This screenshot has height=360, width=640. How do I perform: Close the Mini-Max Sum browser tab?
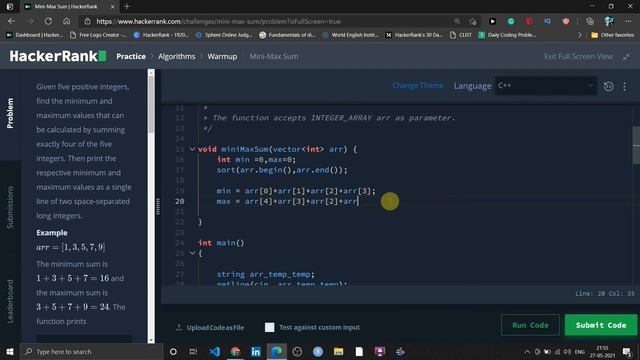(113, 7)
